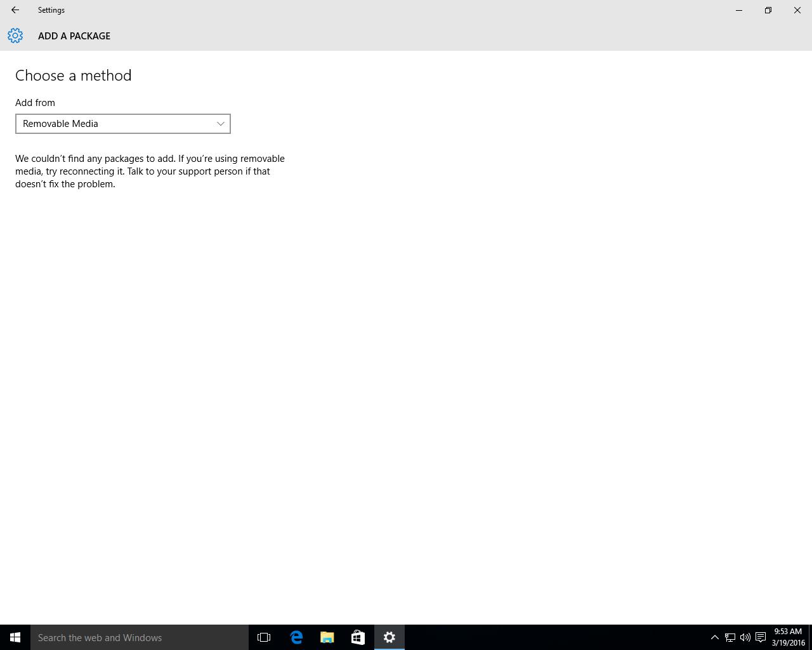This screenshot has height=650, width=812.
Task: Click the clock showing 9:53 AM
Action: (x=788, y=637)
